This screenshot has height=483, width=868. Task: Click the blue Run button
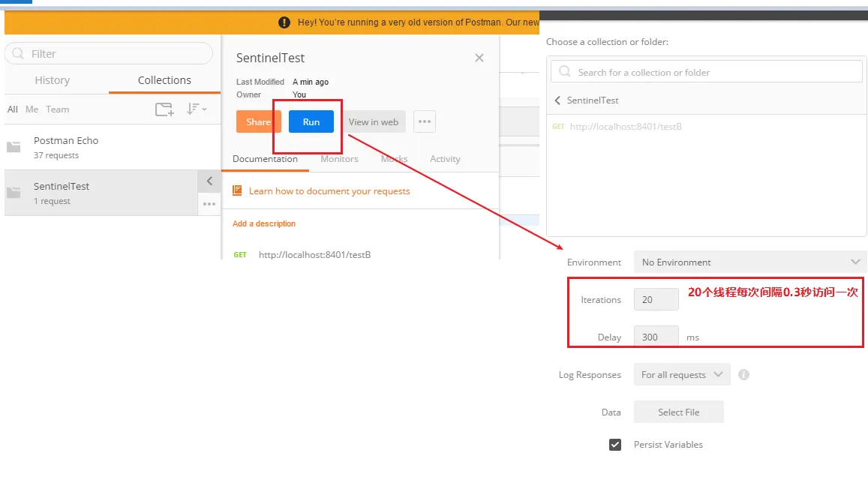[311, 121]
